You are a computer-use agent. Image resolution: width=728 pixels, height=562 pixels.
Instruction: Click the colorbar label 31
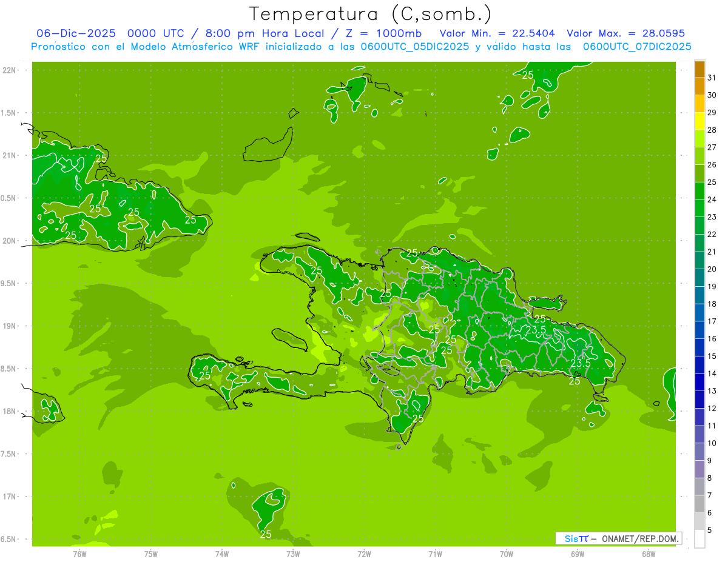click(712, 78)
